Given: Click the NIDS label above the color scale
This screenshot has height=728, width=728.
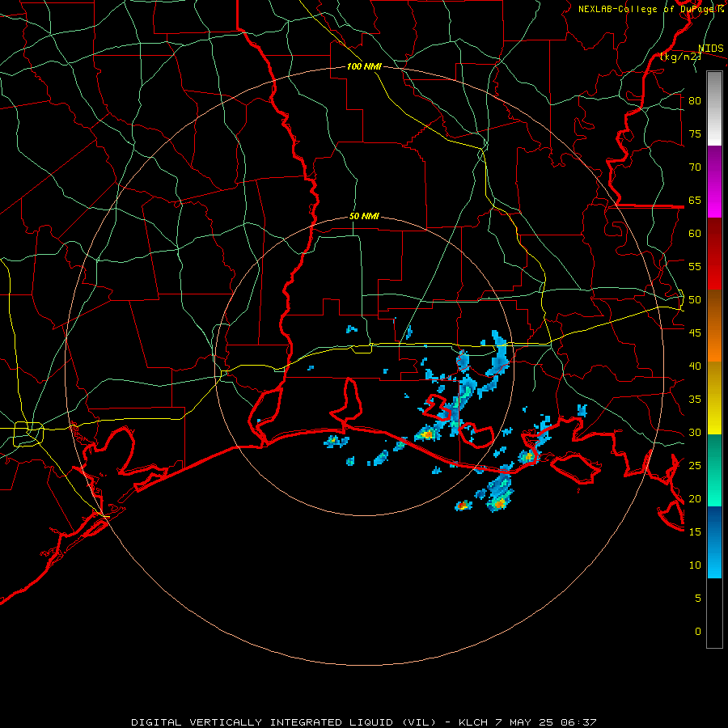Looking at the screenshot, I should (x=710, y=49).
